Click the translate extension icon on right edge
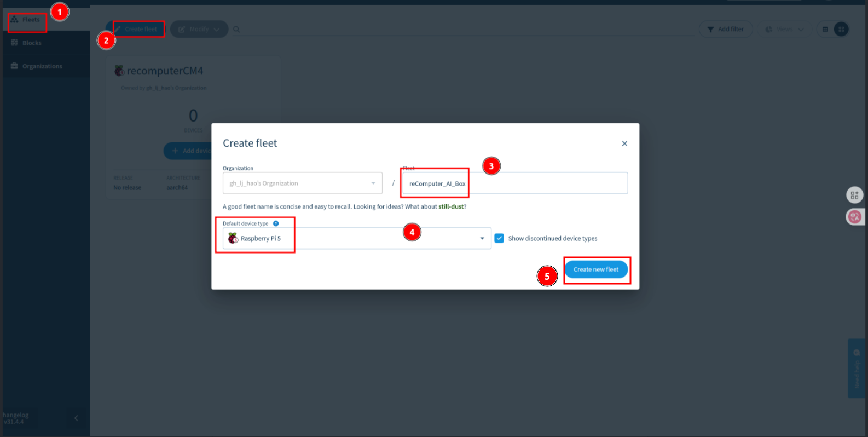Screen dimensions: 868x437 854,217
